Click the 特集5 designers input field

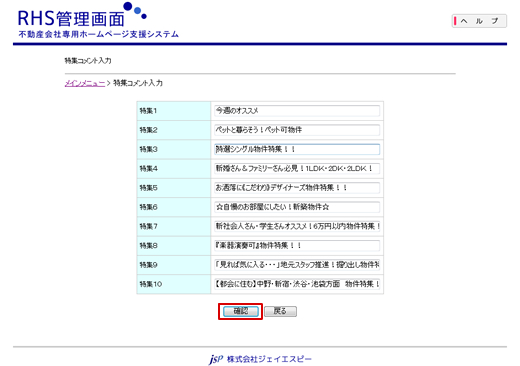297,188
